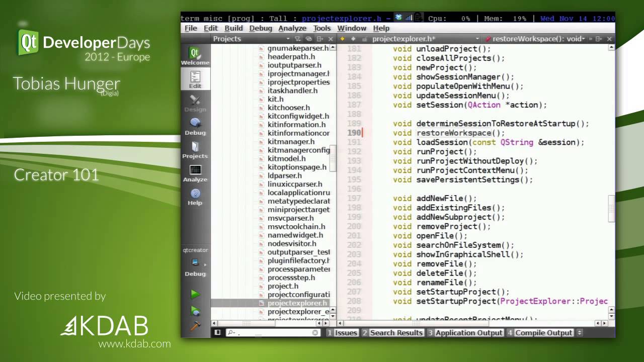
Task: Open the Tools menu
Action: 322,28
